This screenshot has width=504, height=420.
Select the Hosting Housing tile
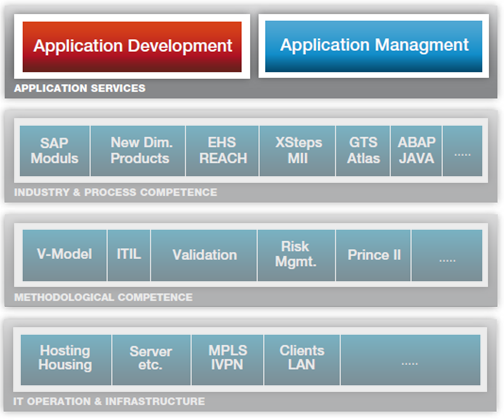point(66,360)
